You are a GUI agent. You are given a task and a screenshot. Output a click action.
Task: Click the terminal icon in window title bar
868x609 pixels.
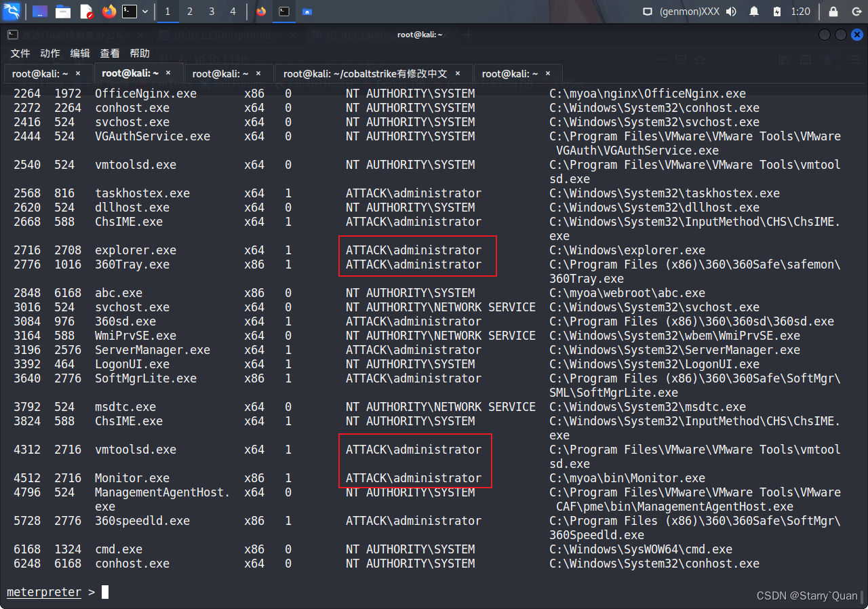pos(12,34)
